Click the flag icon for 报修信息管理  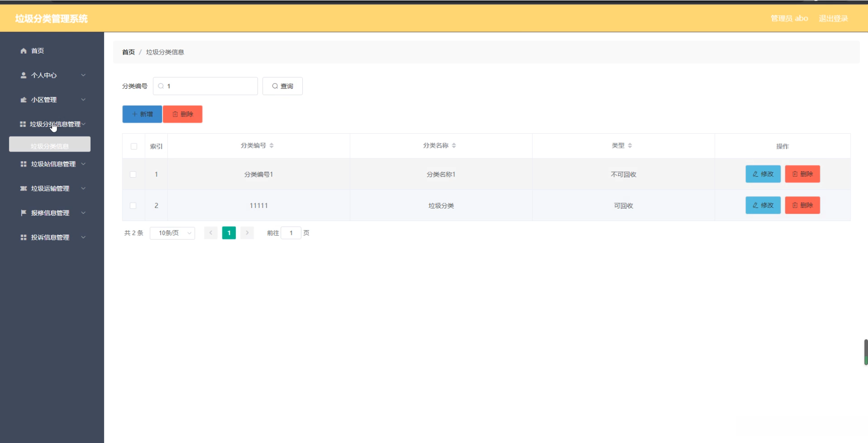tap(23, 213)
